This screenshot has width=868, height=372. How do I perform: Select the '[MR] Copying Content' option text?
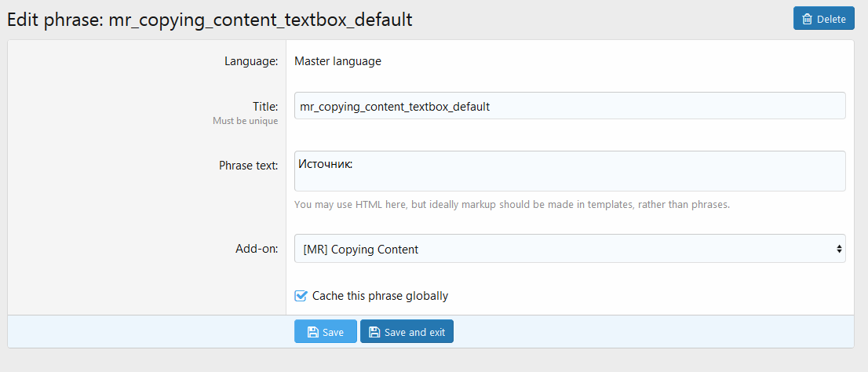361,250
